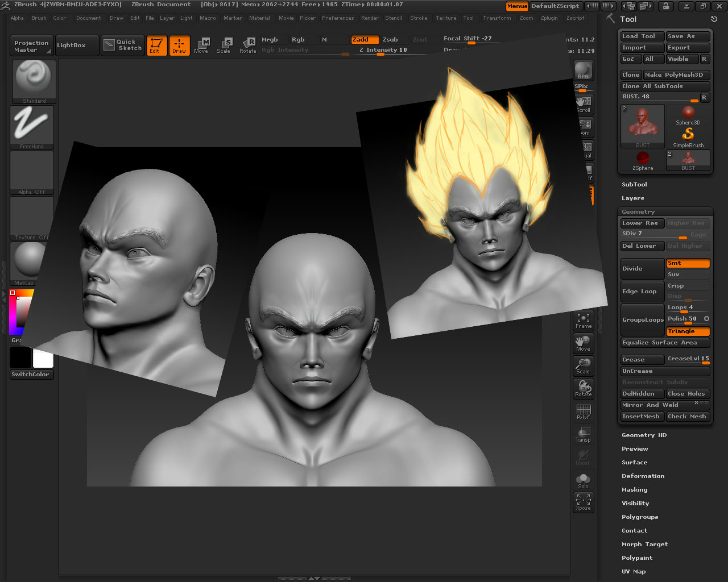Toggle the Smt smooth option
728x582 pixels.
point(688,263)
